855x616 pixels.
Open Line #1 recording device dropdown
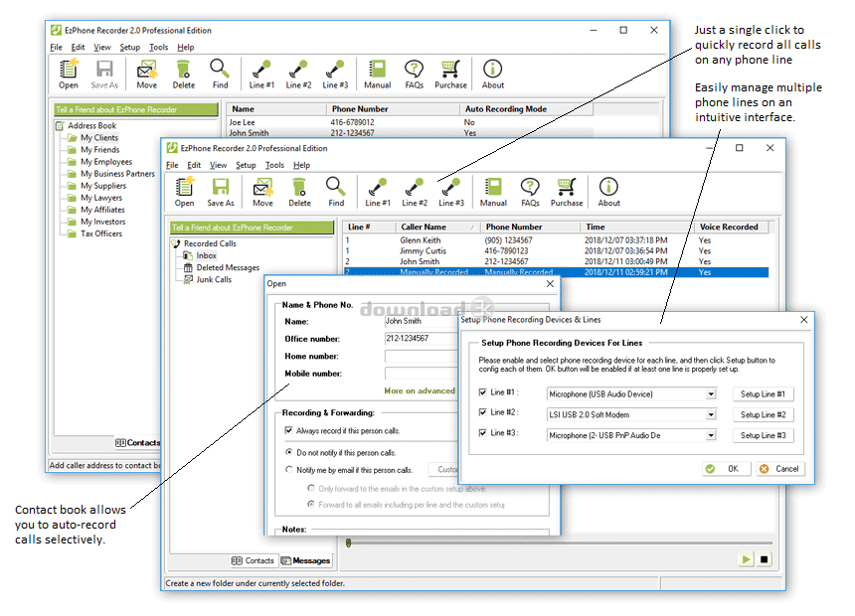tap(711, 394)
